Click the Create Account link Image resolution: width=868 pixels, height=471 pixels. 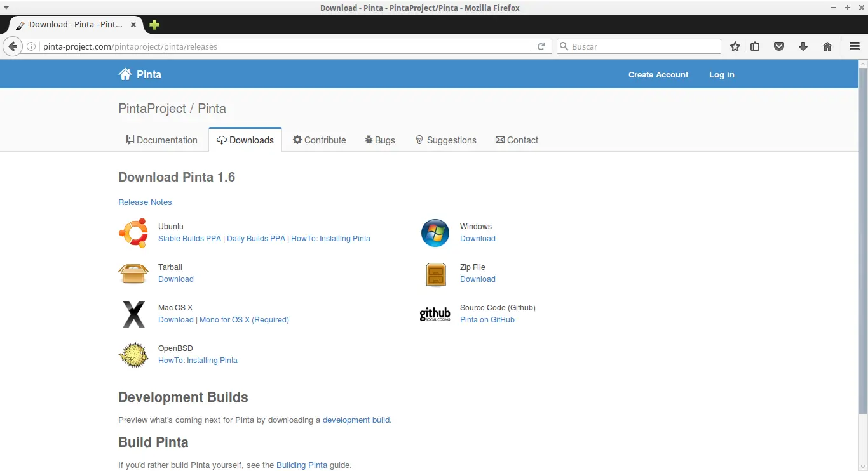(x=658, y=74)
